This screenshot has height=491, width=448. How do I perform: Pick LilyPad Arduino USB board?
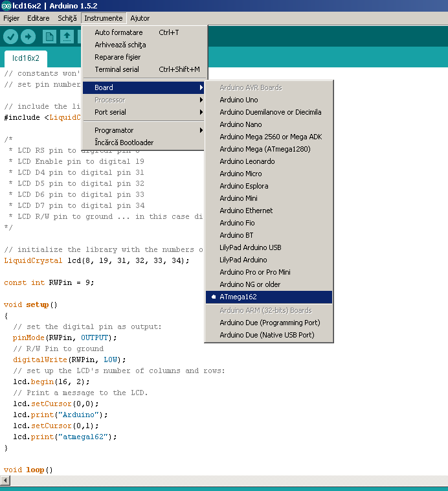click(x=269, y=247)
